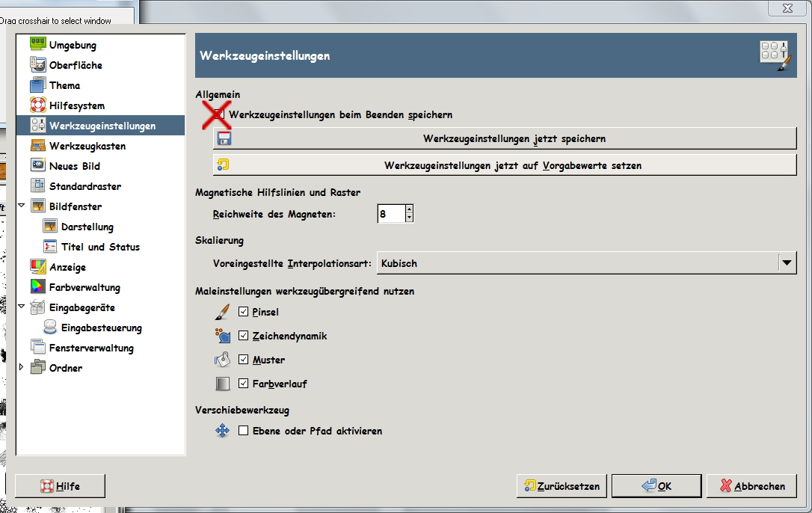Expand the Ordner tree node
The image size is (812, 513).
21,367
